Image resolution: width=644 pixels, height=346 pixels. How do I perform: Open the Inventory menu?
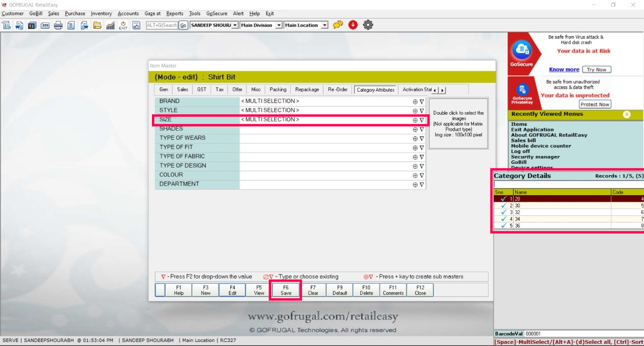click(x=101, y=14)
